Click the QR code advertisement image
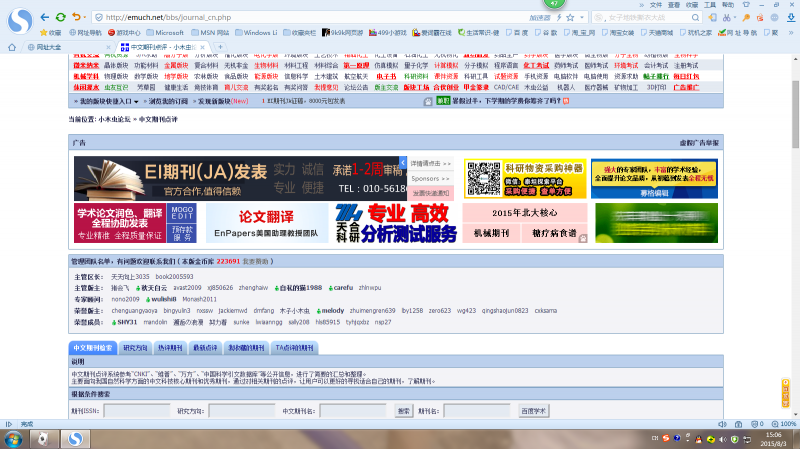 click(x=484, y=179)
